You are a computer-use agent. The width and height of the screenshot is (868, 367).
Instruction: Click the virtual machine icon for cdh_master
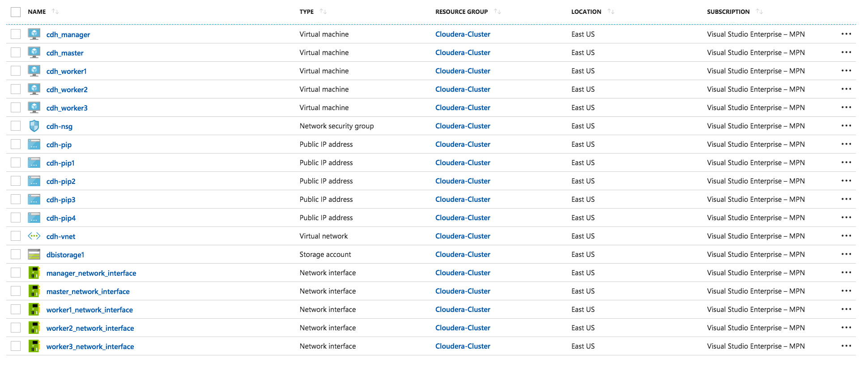tap(34, 52)
